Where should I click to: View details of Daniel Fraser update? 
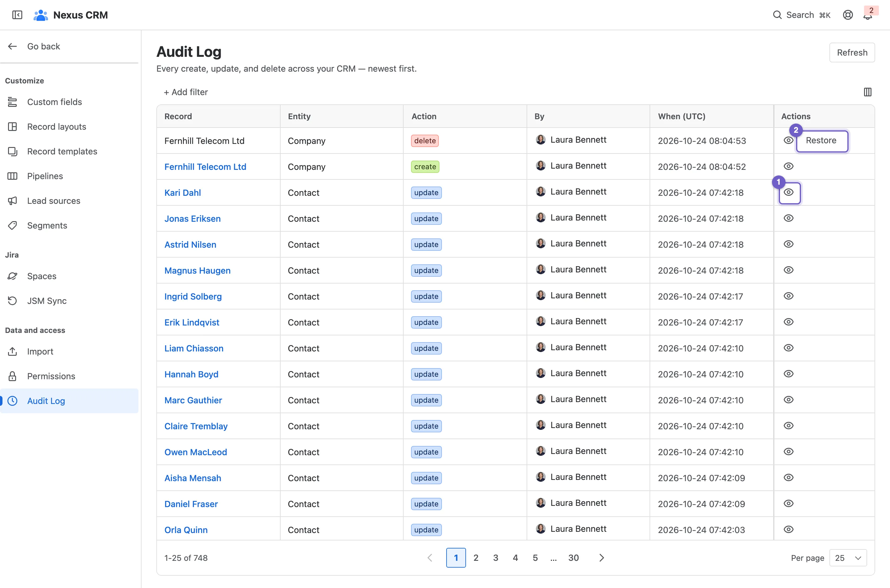788,503
